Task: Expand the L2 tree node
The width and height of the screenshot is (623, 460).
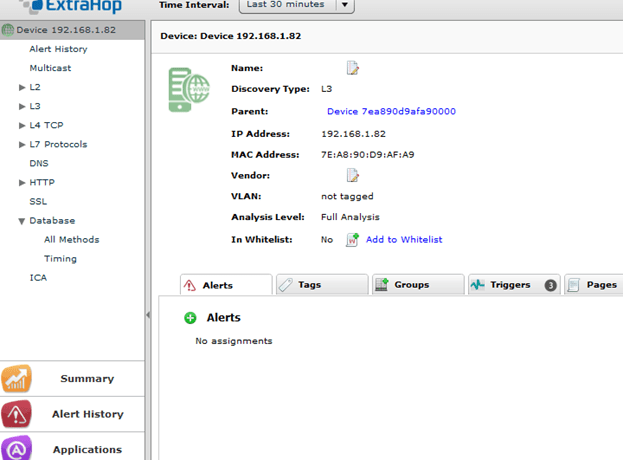Action: tap(22, 88)
